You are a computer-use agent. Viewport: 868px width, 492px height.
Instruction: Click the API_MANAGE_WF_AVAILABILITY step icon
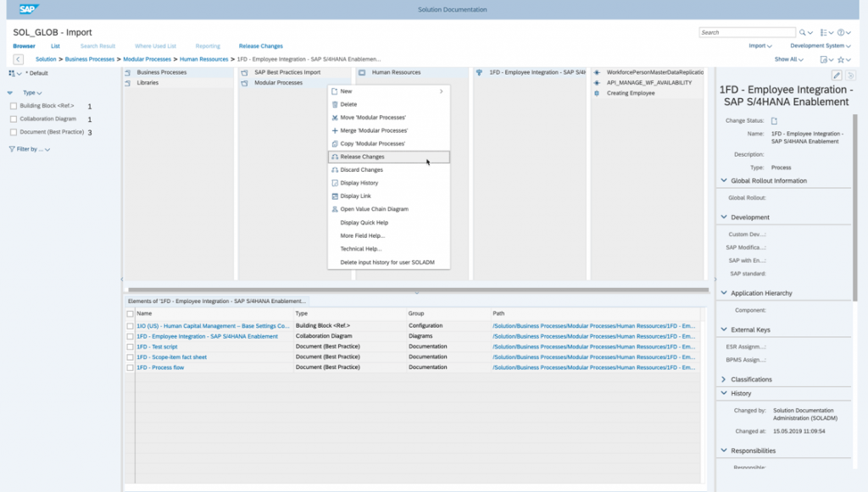pos(597,83)
